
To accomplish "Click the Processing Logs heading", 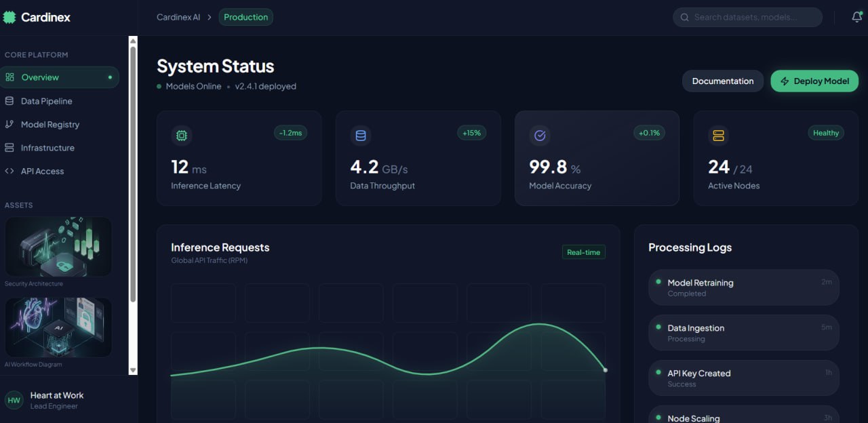I will (690, 247).
